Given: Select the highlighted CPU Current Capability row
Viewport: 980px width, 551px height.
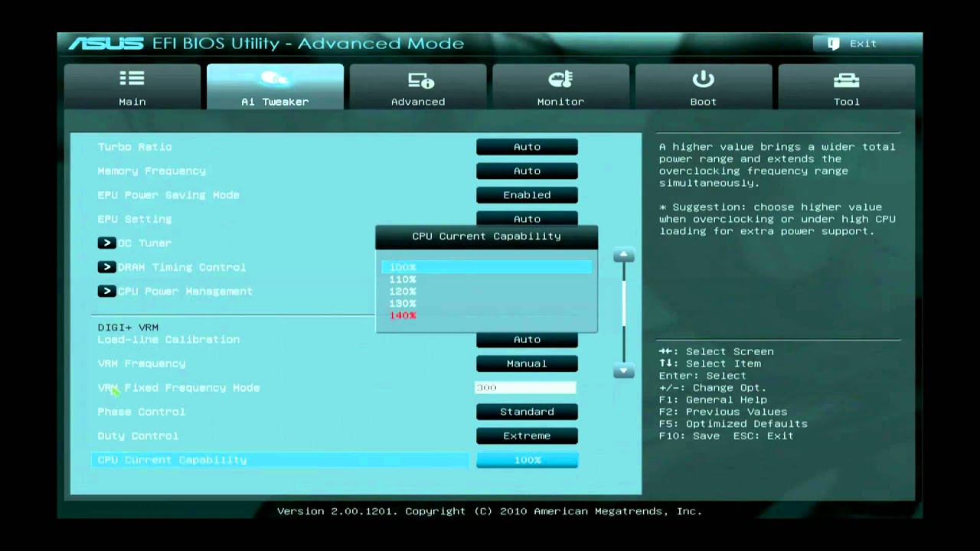Looking at the screenshot, I should click(280, 460).
